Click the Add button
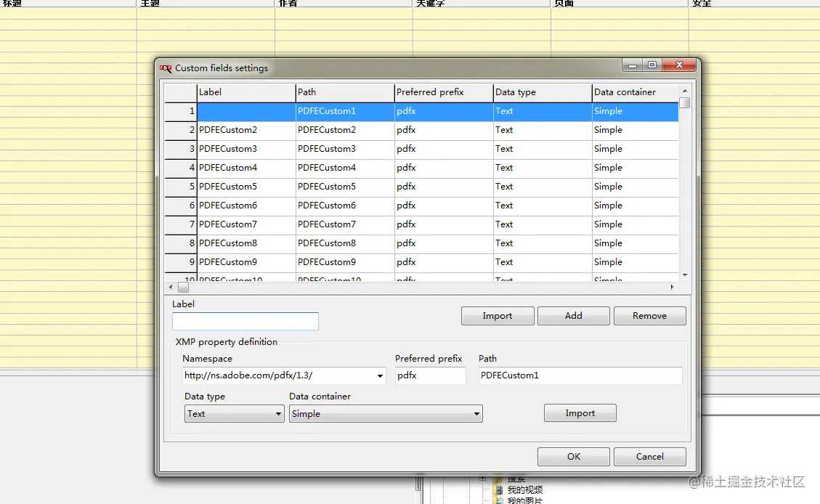Screen dimensions: 820x504 573,316
